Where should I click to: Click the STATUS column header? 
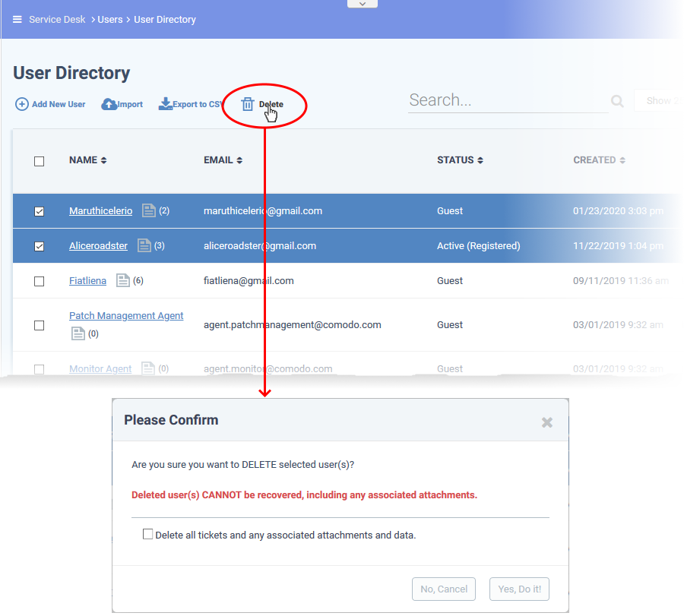click(455, 160)
